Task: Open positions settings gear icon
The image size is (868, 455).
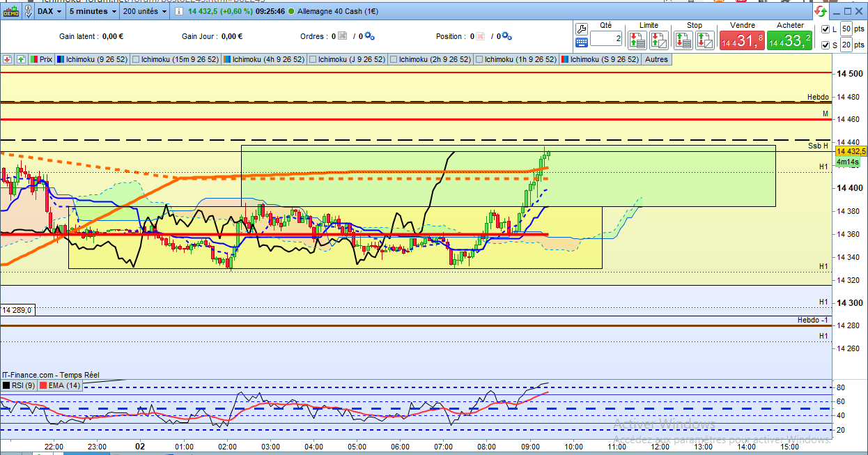Action: click(x=506, y=36)
